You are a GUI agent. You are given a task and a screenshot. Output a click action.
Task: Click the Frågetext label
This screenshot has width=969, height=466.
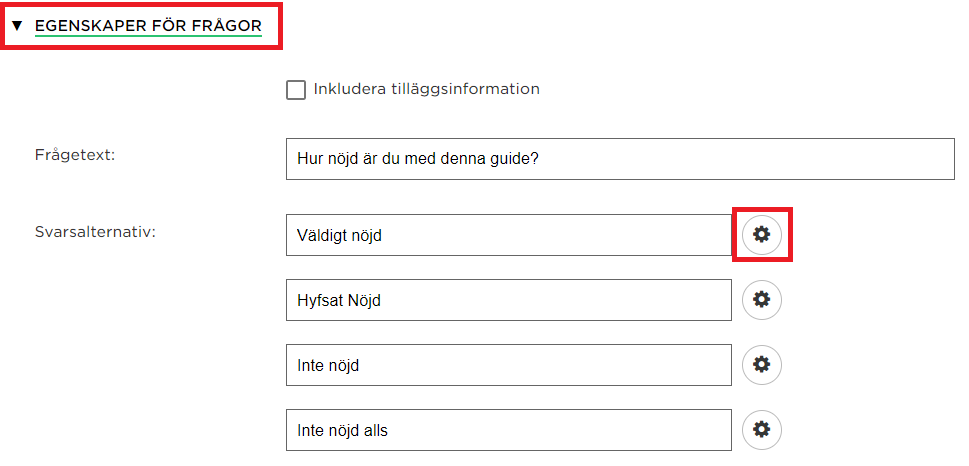(x=75, y=155)
